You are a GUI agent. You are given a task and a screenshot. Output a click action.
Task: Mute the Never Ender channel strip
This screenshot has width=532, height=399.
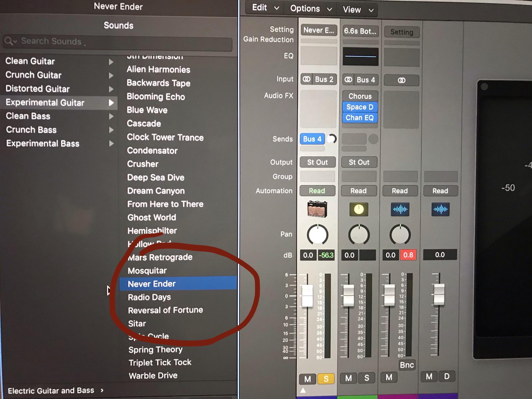click(x=307, y=379)
